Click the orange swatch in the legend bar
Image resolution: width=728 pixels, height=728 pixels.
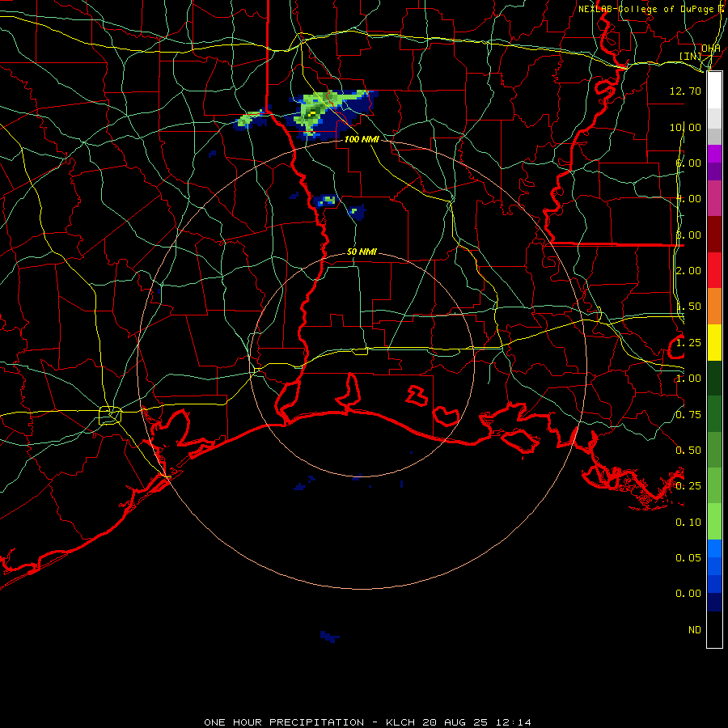tap(714, 306)
